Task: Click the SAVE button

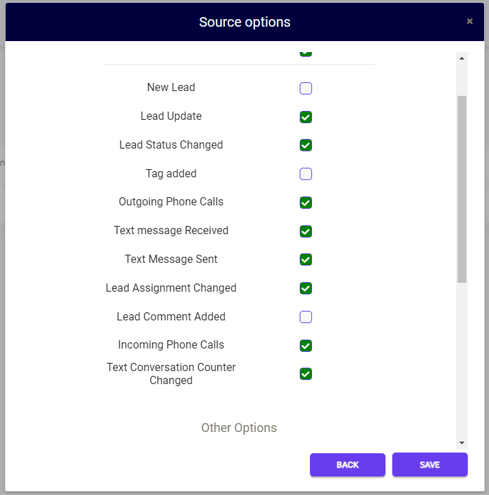Action: [x=430, y=465]
